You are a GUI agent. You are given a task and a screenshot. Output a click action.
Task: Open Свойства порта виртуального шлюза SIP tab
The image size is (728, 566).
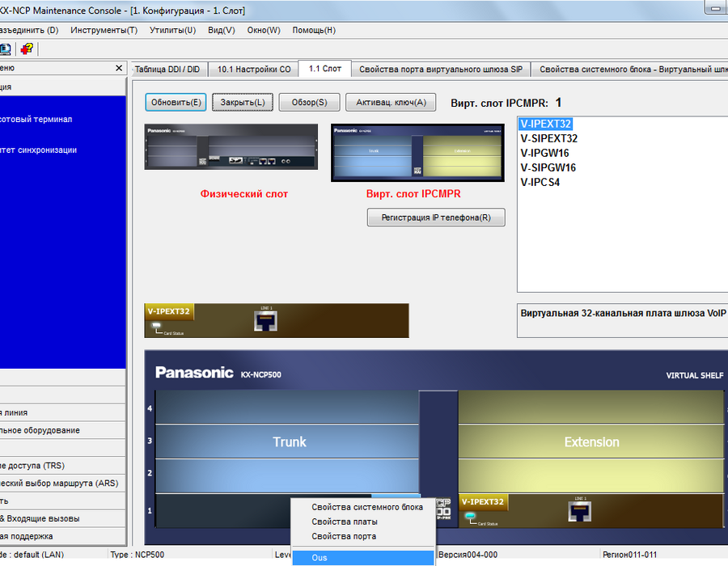click(x=441, y=70)
